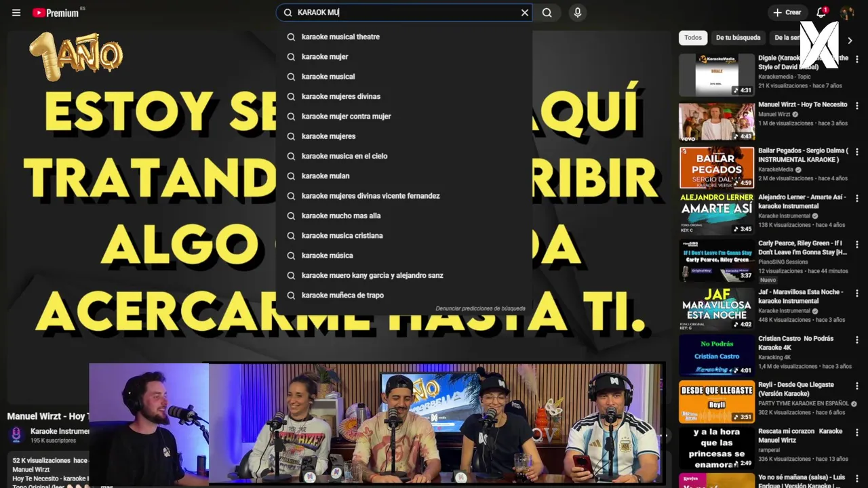Pick suggestion karaoke mujeres divinas
The height and width of the screenshot is (488, 868).
[404, 96]
